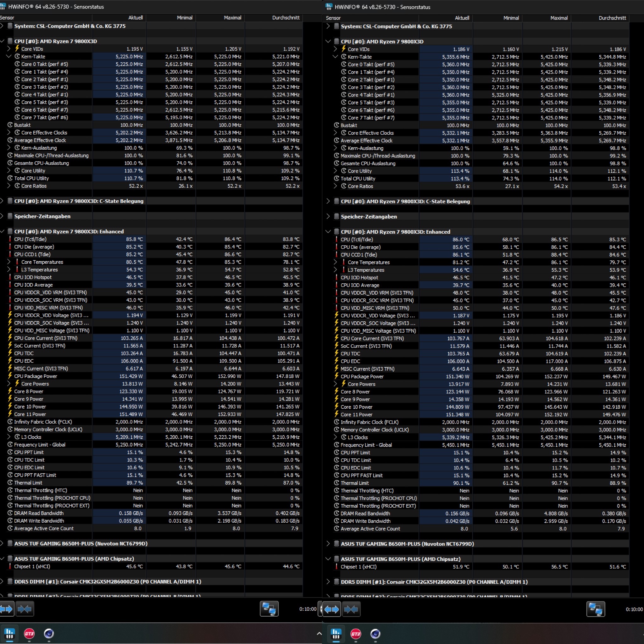The height and width of the screenshot is (644, 644).
Task: Click Aktuell column header in right window
Action: click(x=462, y=18)
